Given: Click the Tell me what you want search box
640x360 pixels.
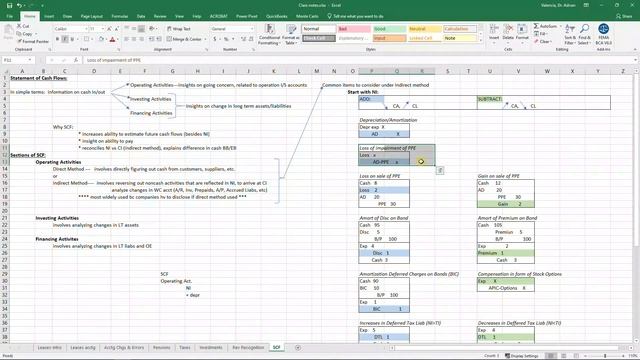Looking at the screenshot, I should pyautogui.click(x=355, y=16).
